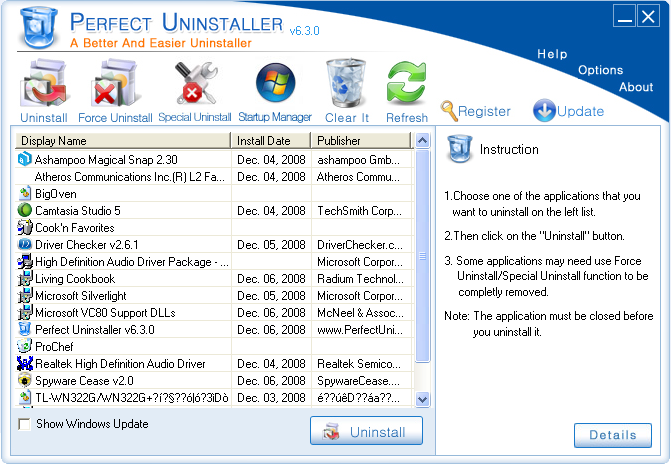Click the Cook'n Favorites row icon

25,227
